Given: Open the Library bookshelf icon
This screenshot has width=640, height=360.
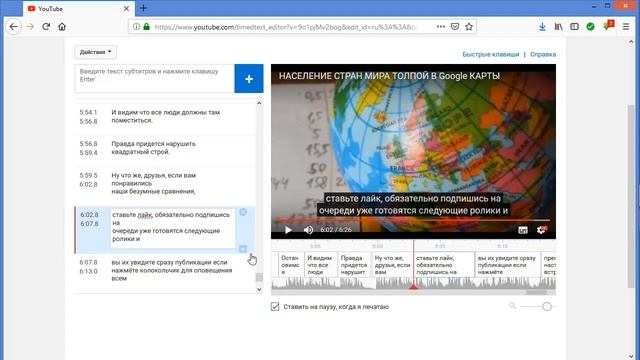Looking at the screenshot, I should (x=558, y=27).
